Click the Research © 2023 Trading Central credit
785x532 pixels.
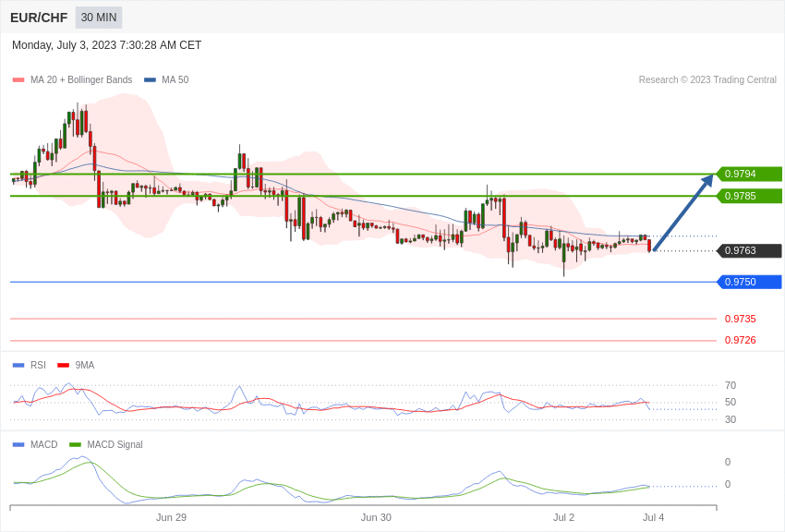coord(707,79)
